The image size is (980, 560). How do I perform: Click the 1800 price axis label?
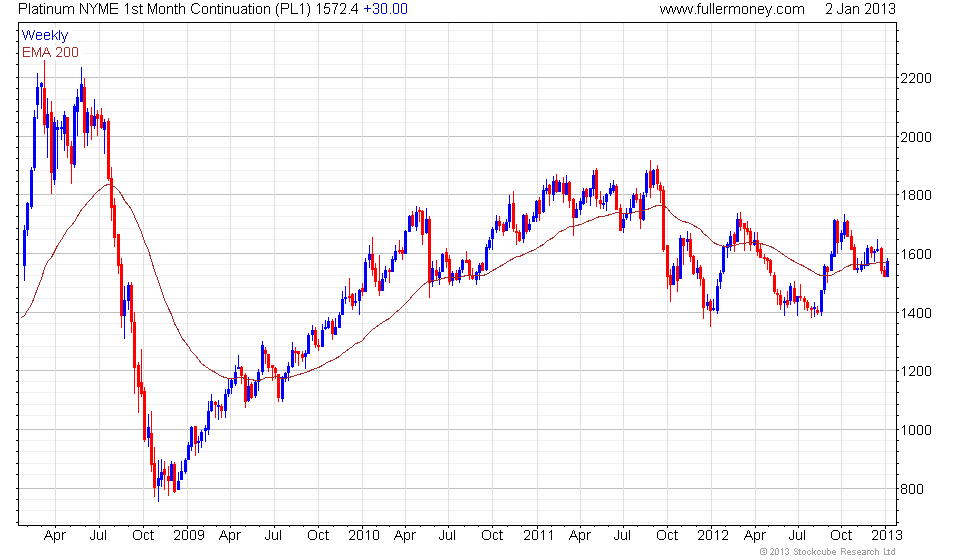915,195
